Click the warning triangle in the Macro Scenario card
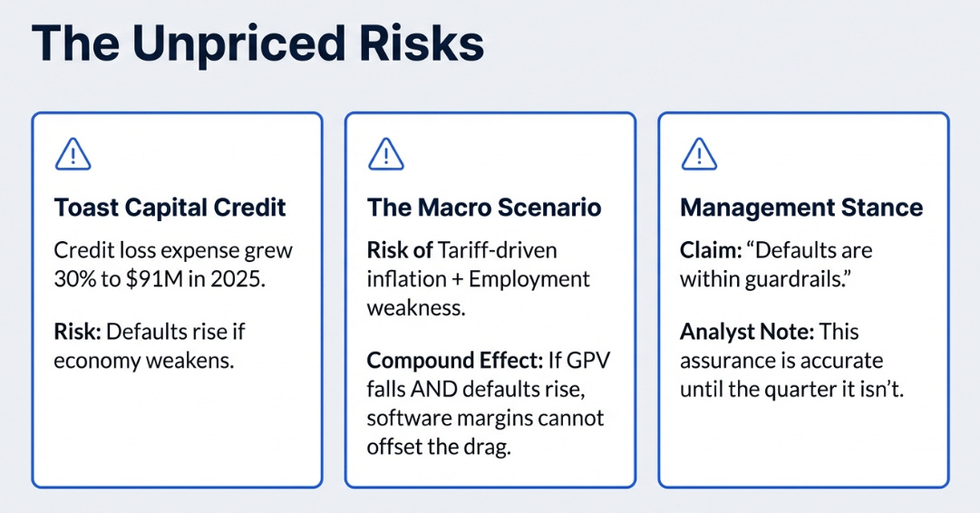 pos(385,154)
